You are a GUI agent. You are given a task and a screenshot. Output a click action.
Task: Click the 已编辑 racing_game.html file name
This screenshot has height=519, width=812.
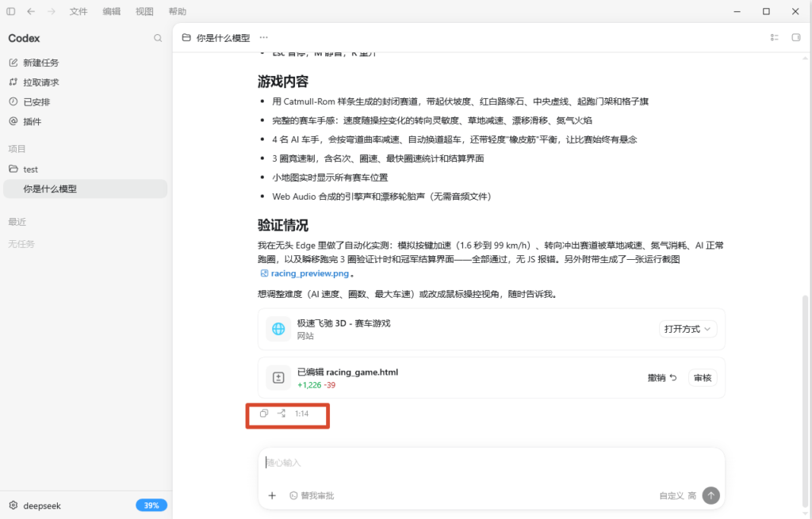pos(347,372)
